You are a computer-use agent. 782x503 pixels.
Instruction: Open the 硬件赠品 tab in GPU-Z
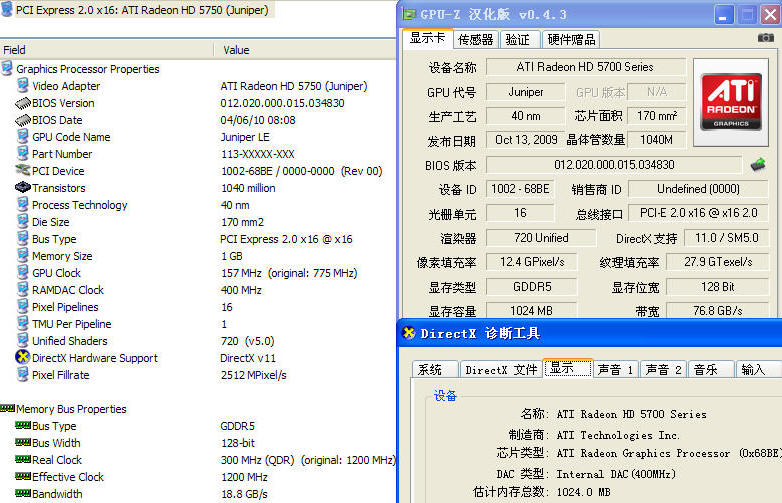[572, 39]
